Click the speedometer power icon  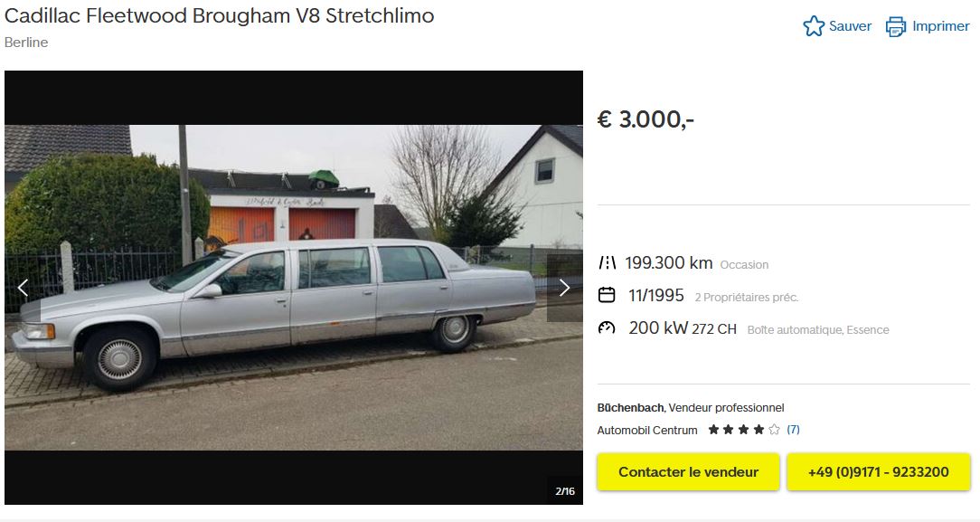pos(607,328)
